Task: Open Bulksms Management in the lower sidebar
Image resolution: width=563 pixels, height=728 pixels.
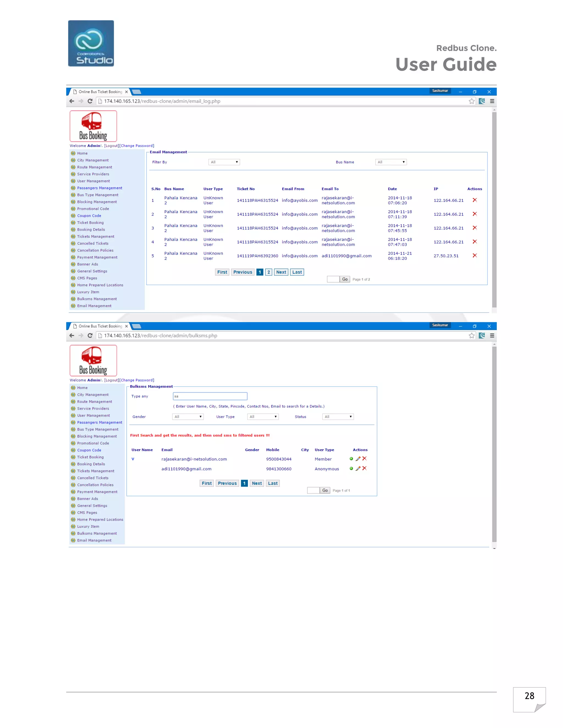Action: 97,533
